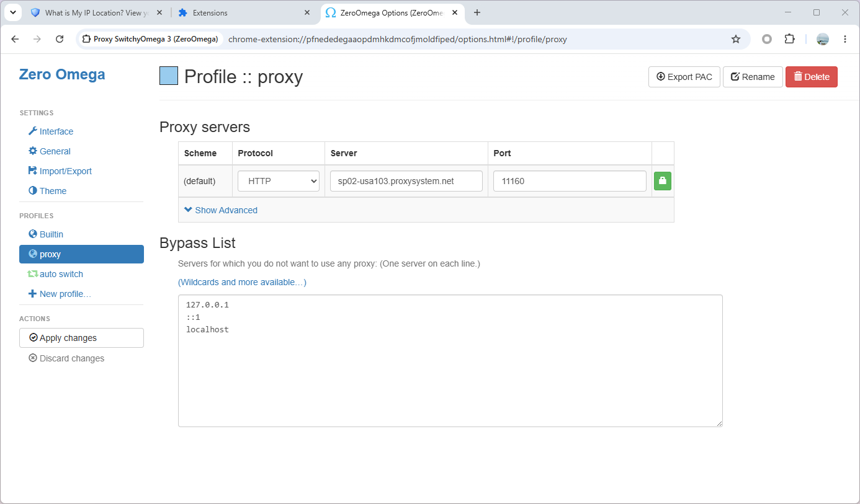Open the Chrome three-dot menu
The height and width of the screenshot is (504, 860).
pos(845,39)
